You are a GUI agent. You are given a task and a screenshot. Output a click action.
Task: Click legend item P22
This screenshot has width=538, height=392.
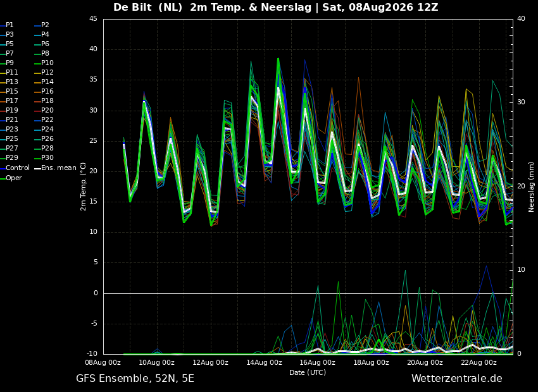coord(44,120)
